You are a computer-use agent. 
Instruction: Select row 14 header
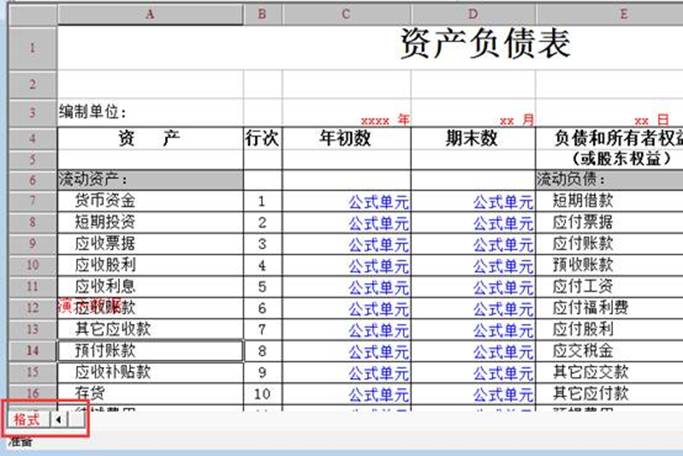click(x=30, y=351)
